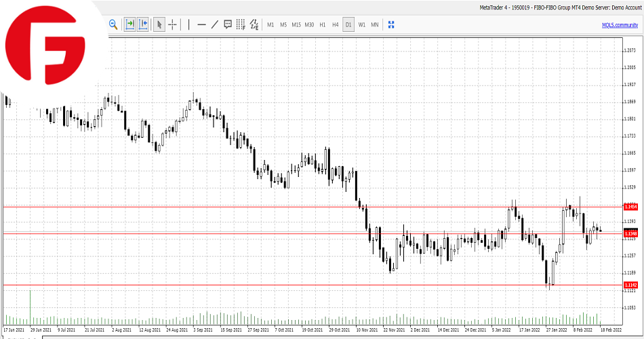This screenshot has height=339, width=644.
Task: Select the active D1 daily timeframe
Action: pos(348,25)
